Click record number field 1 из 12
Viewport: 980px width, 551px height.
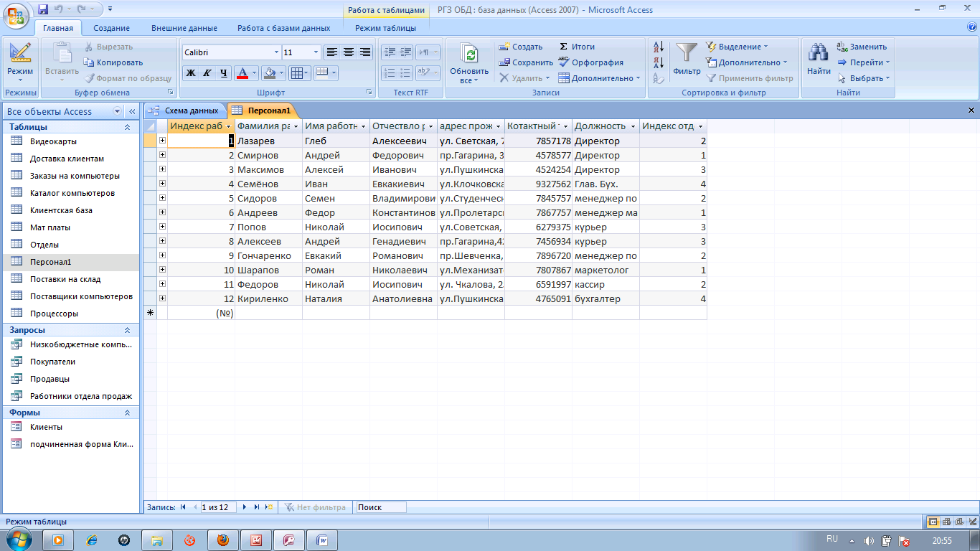(x=219, y=507)
